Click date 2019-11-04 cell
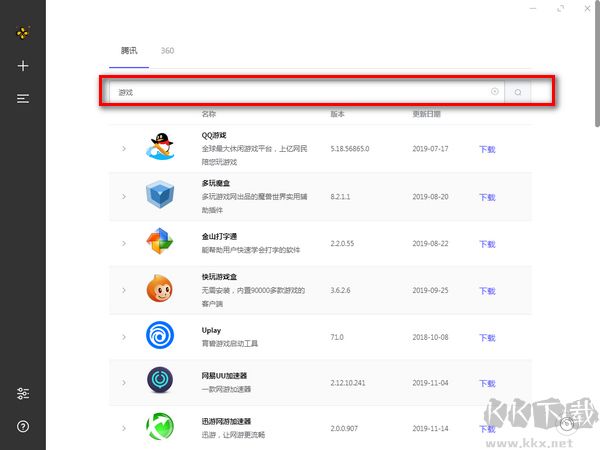Viewport: 600px width, 450px height. pos(430,383)
